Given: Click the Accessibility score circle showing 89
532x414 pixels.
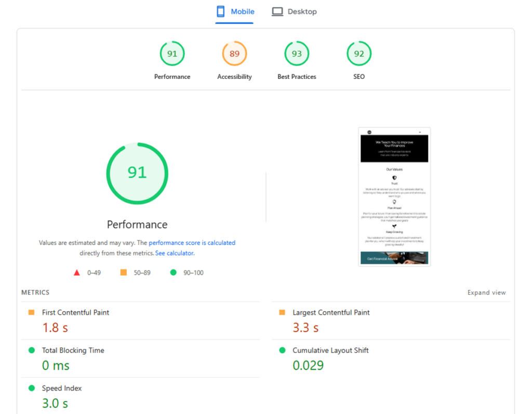Looking at the screenshot, I should tap(234, 53).
